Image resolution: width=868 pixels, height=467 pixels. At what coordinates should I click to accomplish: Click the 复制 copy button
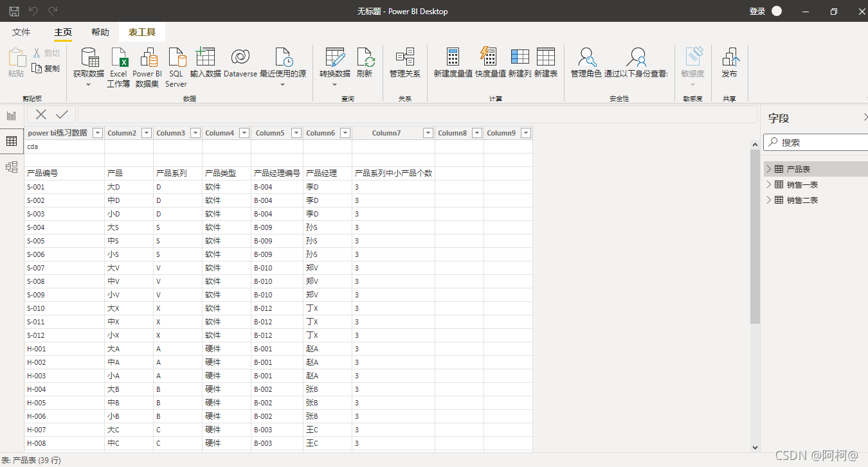(x=46, y=68)
